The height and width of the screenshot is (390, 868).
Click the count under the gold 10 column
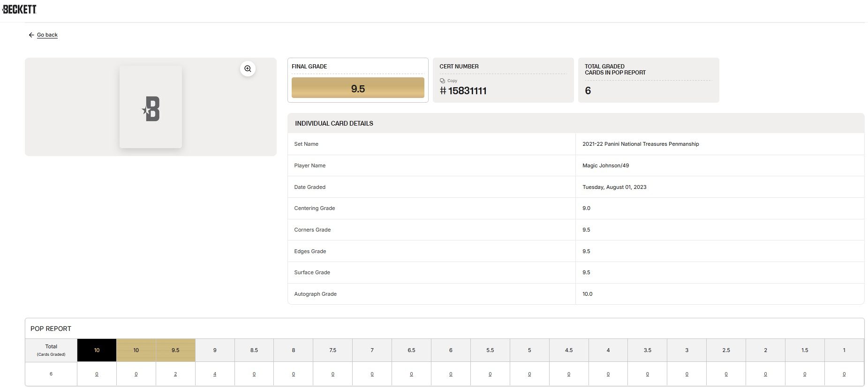[x=136, y=374]
